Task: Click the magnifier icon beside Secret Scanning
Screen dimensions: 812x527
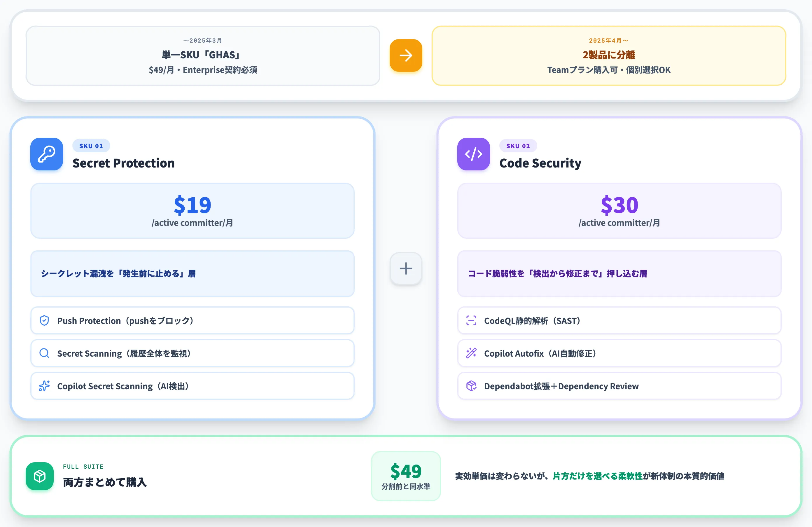Action: 44,353
